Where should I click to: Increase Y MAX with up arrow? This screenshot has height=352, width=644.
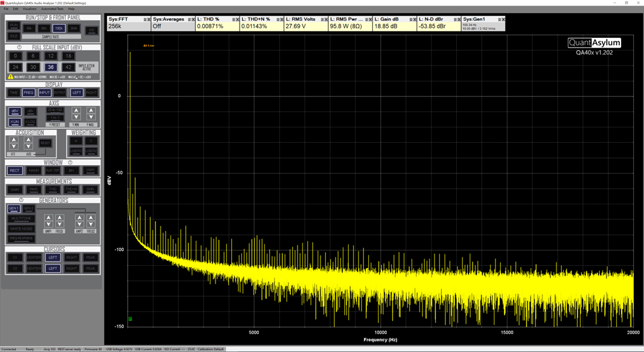(91, 110)
